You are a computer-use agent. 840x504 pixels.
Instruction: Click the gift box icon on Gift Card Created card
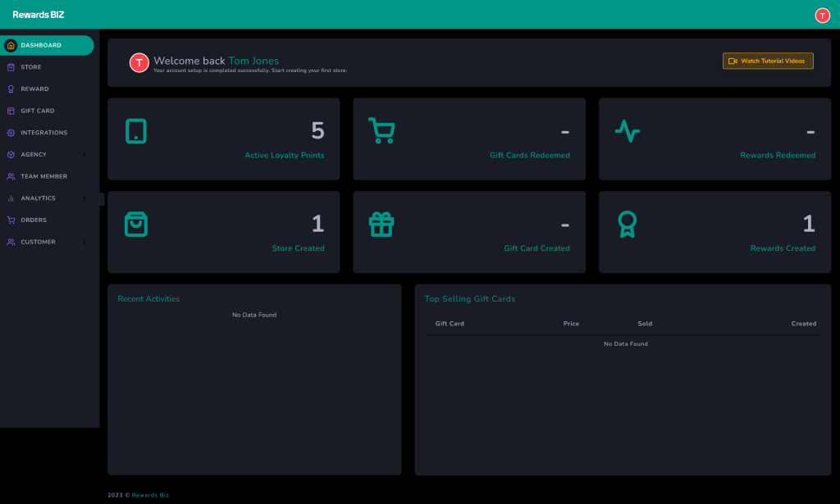(381, 225)
